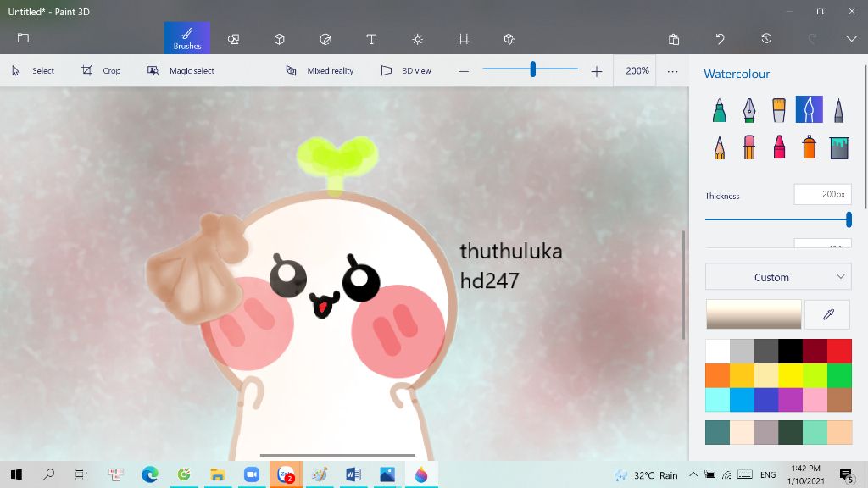This screenshot has height=488, width=868.
Task: Pick the Eyedropper tool
Action: tap(827, 314)
